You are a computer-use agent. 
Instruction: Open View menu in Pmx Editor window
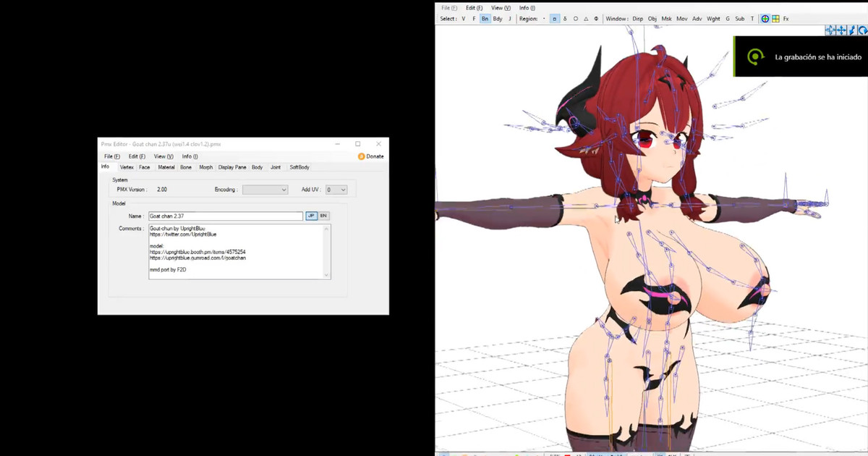click(163, 156)
